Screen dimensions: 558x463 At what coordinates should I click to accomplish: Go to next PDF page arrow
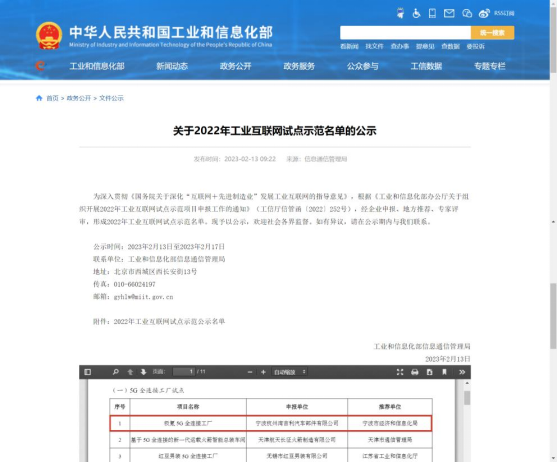[x=143, y=372]
